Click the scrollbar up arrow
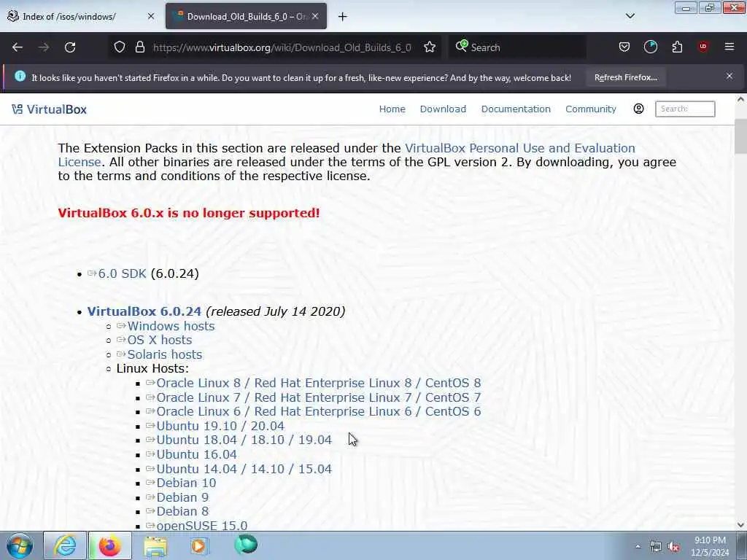 (740, 99)
